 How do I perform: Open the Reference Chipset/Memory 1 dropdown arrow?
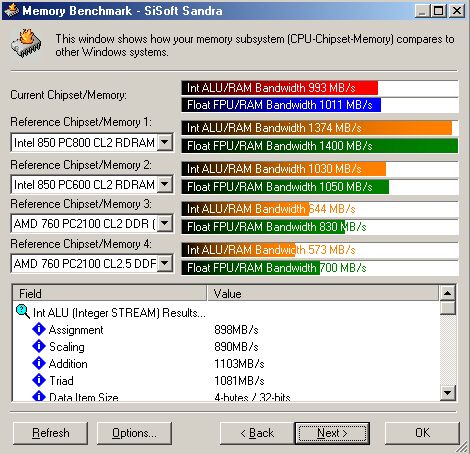tap(165, 142)
